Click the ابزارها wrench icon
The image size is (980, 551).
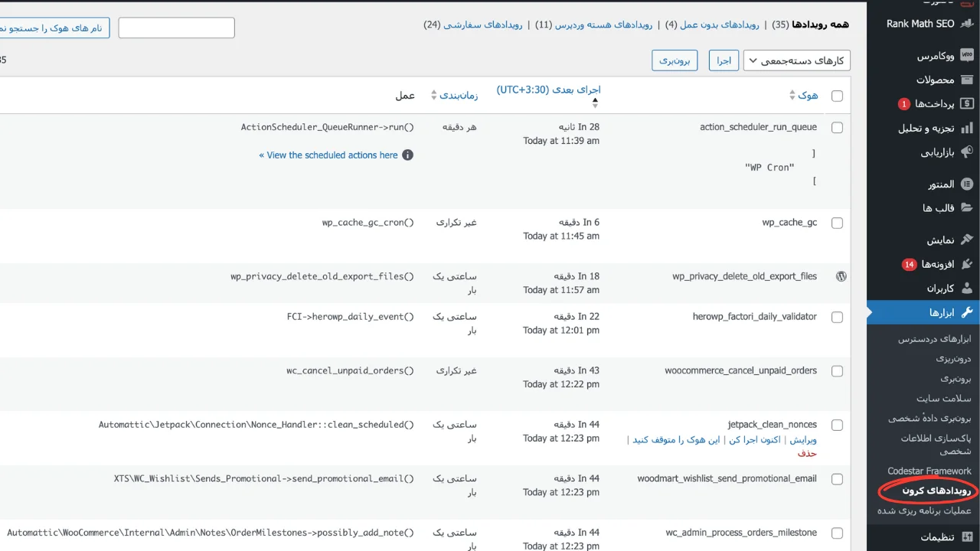click(968, 312)
